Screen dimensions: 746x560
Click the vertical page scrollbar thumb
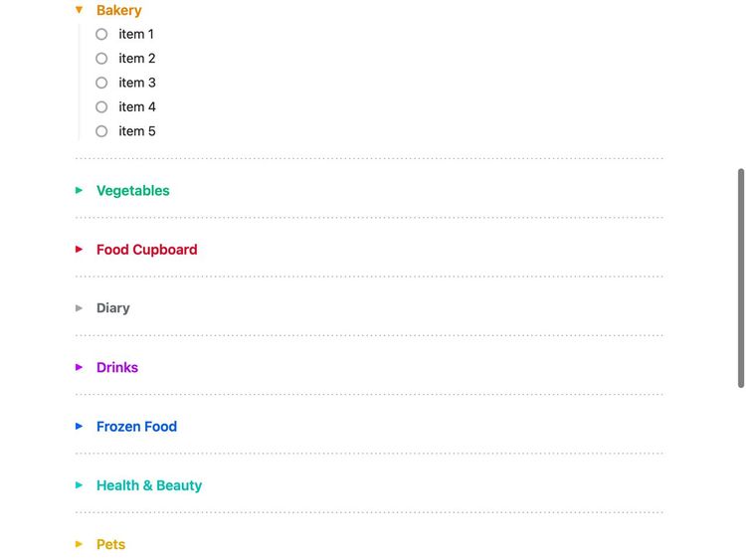pyautogui.click(x=740, y=279)
